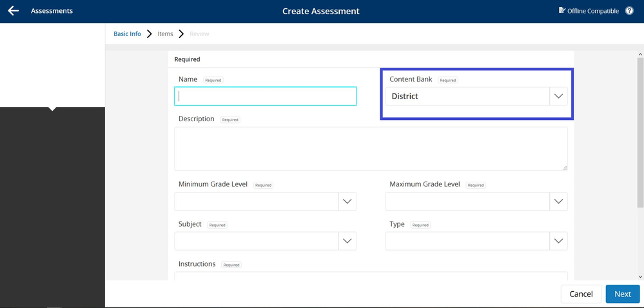Focus the Name input field
Image resolution: width=644 pixels, height=308 pixels.
[x=266, y=96]
